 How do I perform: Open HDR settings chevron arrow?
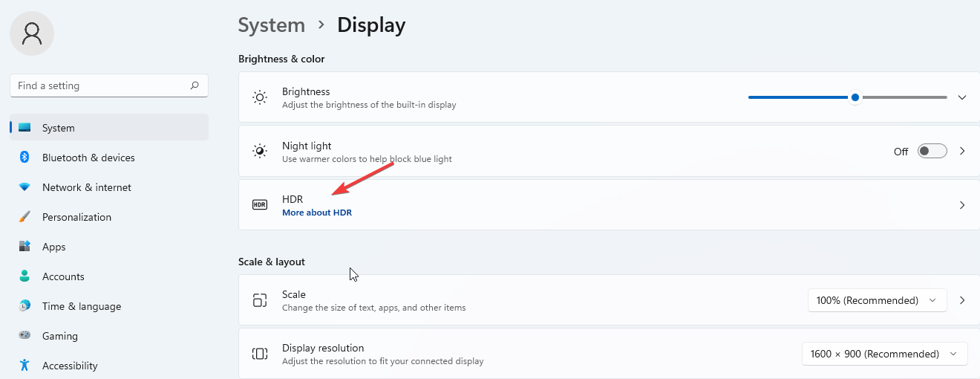click(962, 205)
